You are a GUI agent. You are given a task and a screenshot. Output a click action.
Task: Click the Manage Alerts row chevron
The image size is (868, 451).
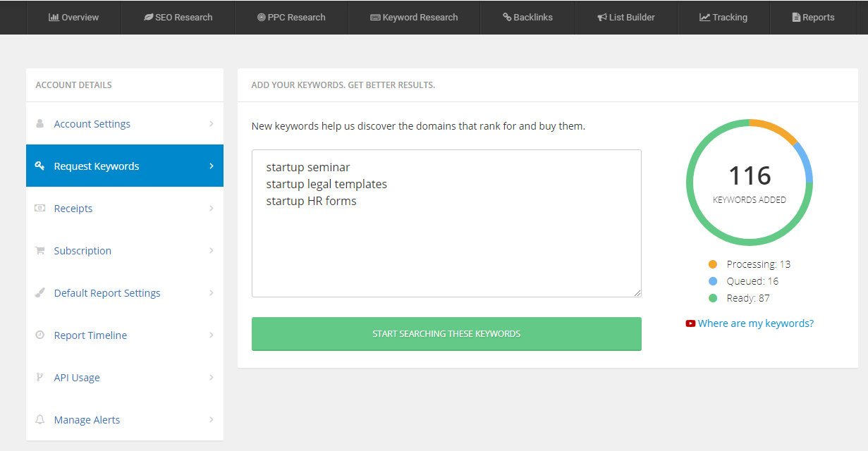212,419
